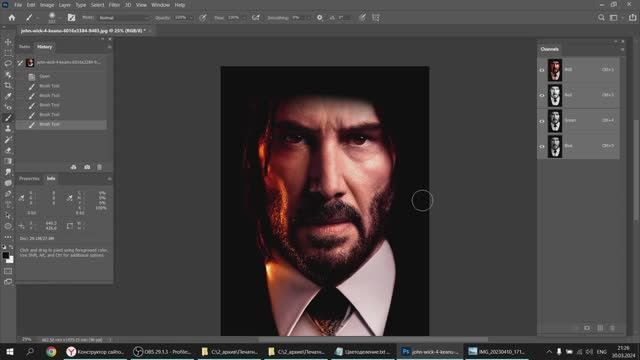
Task: Select the History Brush tool
Action: tap(8, 140)
